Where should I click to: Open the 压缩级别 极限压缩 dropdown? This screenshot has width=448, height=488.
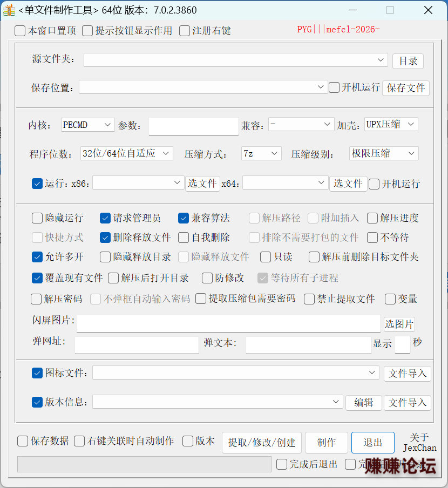[x=411, y=153]
